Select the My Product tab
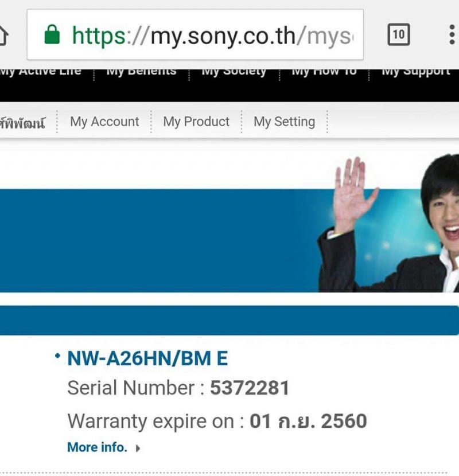The width and height of the screenshot is (459, 476). (196, 122)
